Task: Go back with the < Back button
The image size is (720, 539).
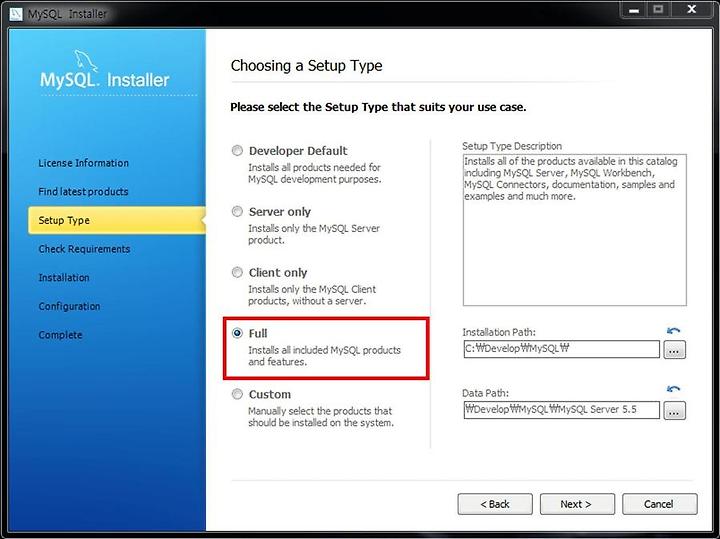Action: click(x=495, y=504)
